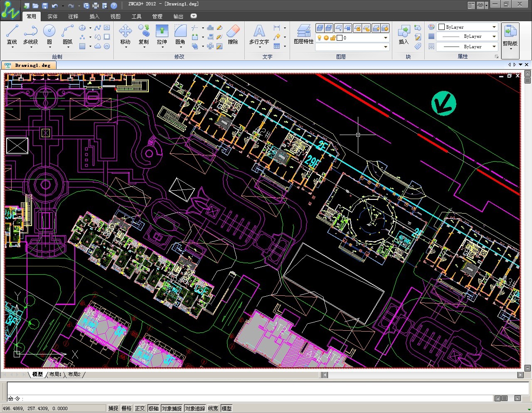Viewport: 532px width, 413px height.
Task: Toggle 对象捕捉 object snap in status bar
Action: coord(172,408)
